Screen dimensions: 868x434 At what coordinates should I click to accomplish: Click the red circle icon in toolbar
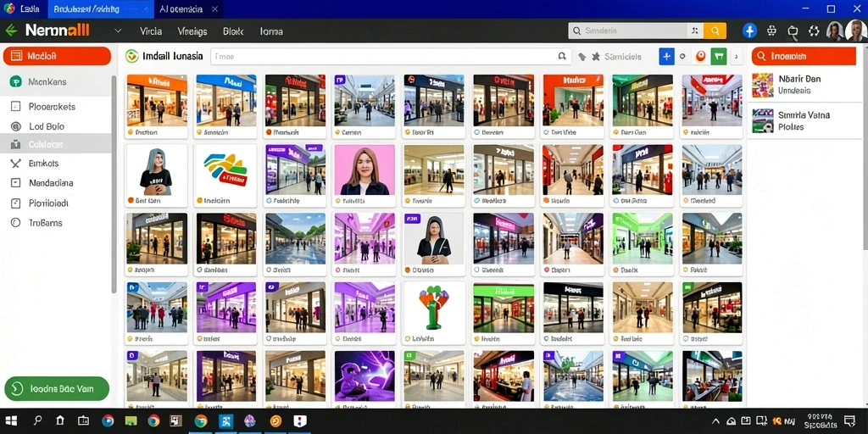pyautogui.click(x=701, y=56)
